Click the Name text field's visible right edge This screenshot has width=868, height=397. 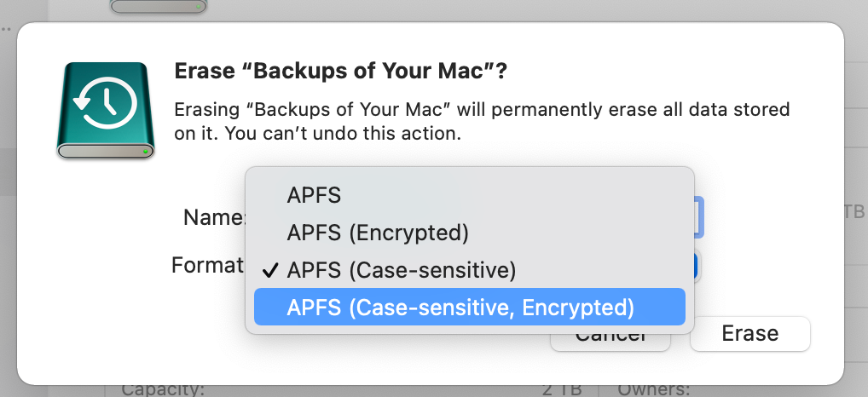[x=698, y=217]
